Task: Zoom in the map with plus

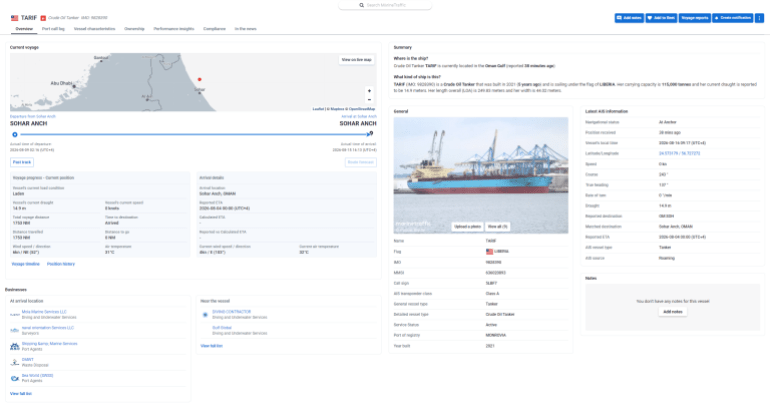Action: [x=369, y=91]
